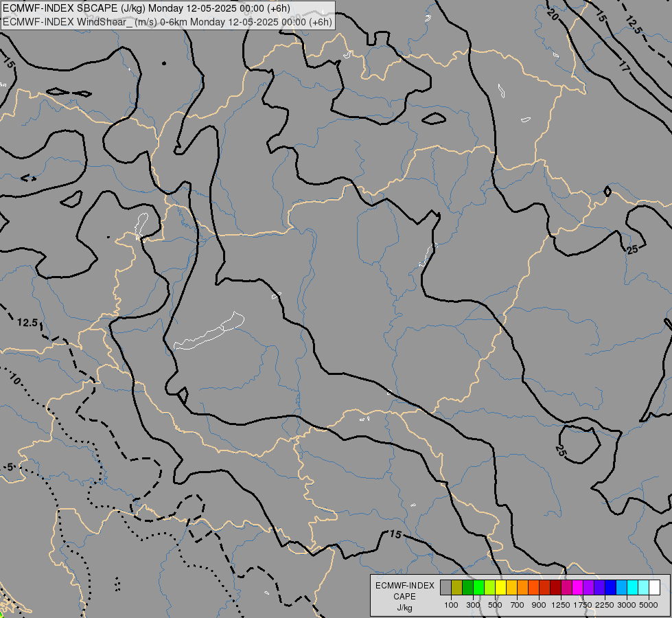672x618 pixels.
Task: Click the CAPE label in the legend
Action: 404,597
